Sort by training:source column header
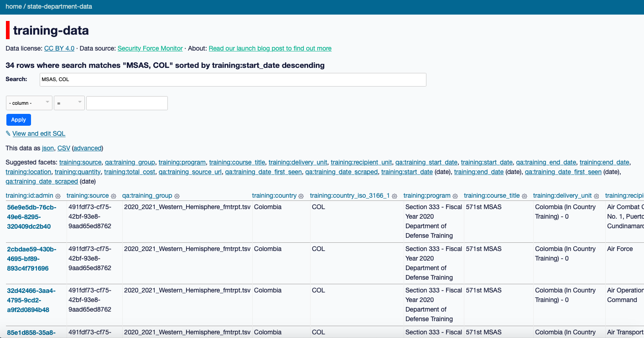The image size is (644, 338). point(88,195)
